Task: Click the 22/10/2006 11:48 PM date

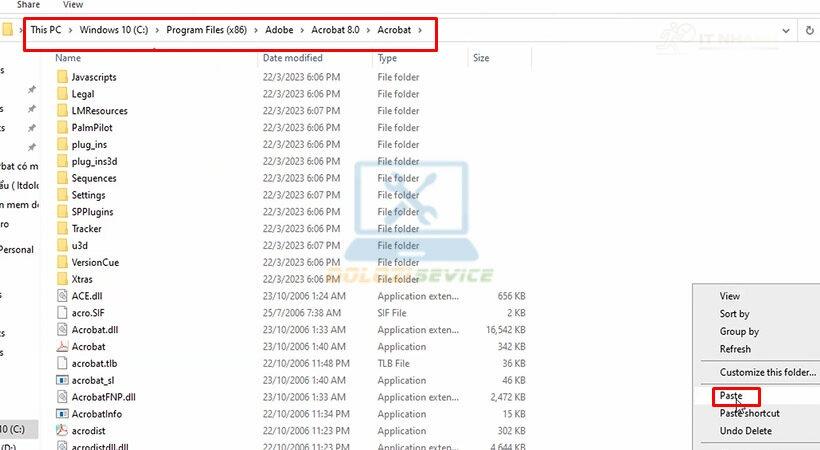Action: click(x=306, y=363)
